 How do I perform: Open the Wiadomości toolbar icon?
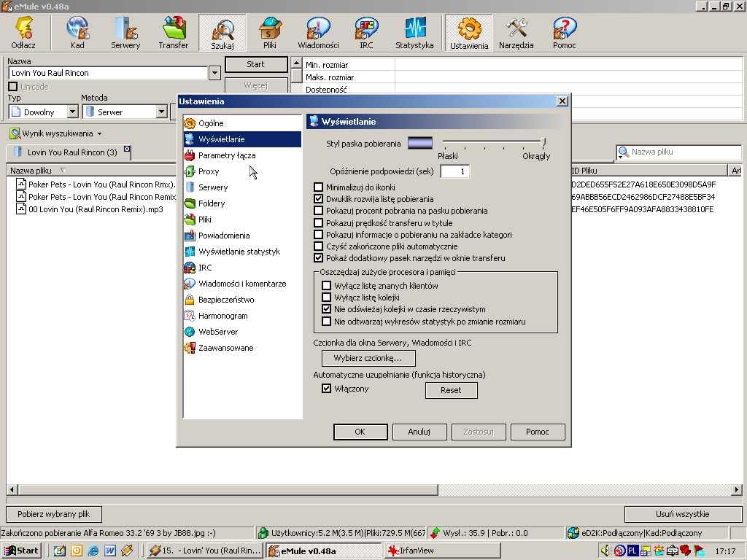(318, 33)
